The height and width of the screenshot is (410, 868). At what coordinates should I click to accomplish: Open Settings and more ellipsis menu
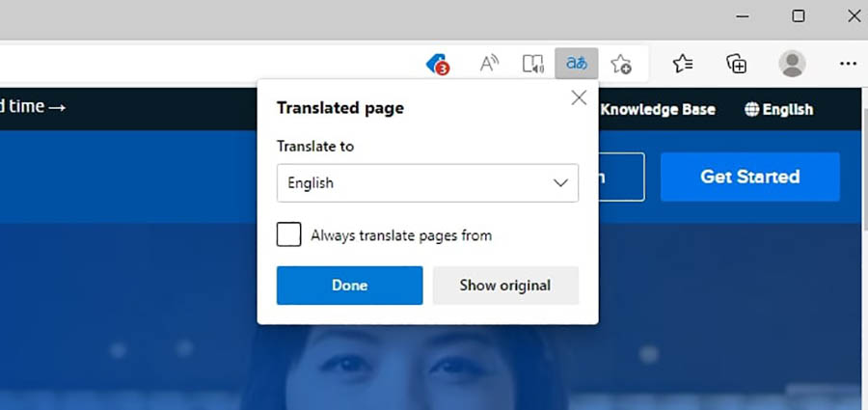[848, 65]
